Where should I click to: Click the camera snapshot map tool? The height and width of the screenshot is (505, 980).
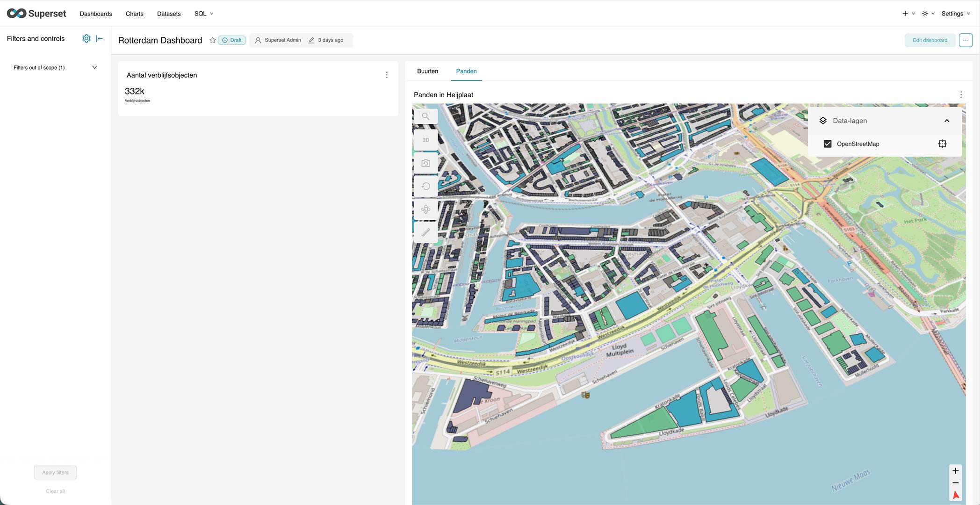[x=425, y=163]
